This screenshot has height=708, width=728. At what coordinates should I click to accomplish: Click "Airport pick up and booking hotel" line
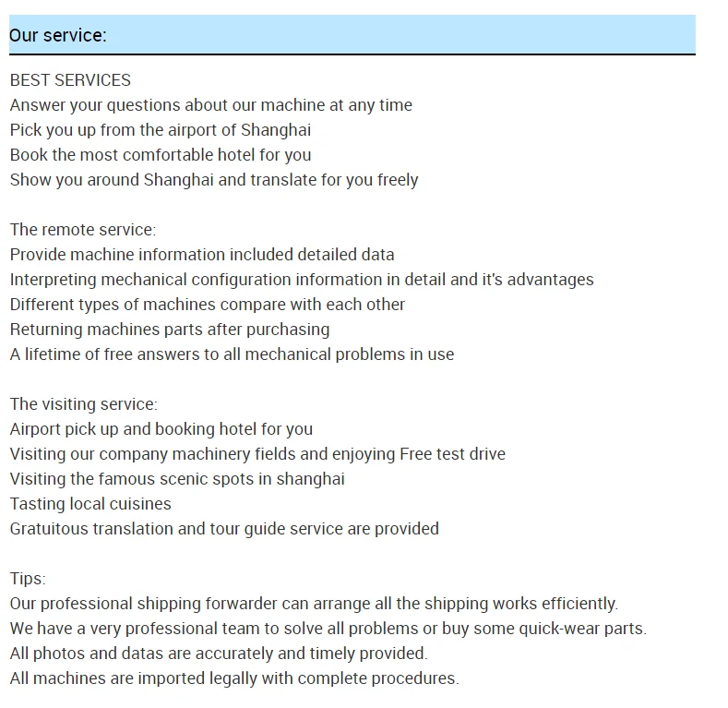(x=161, y=429)
